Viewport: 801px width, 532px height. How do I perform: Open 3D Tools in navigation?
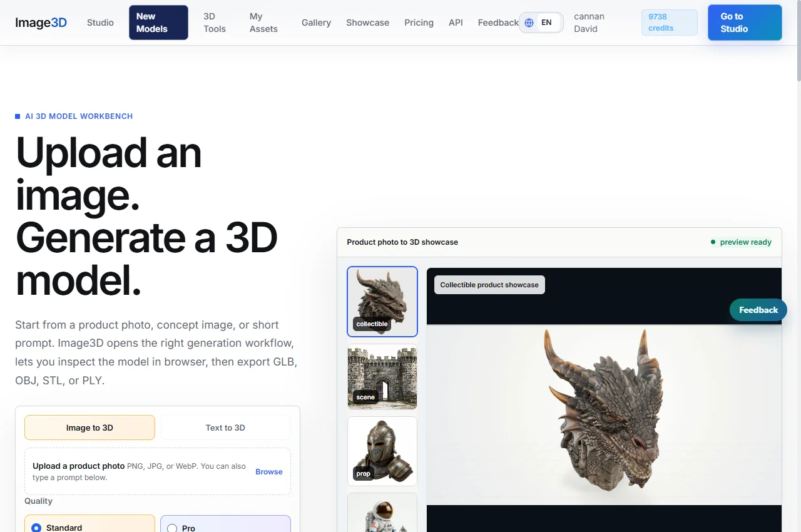pos(215,23)
